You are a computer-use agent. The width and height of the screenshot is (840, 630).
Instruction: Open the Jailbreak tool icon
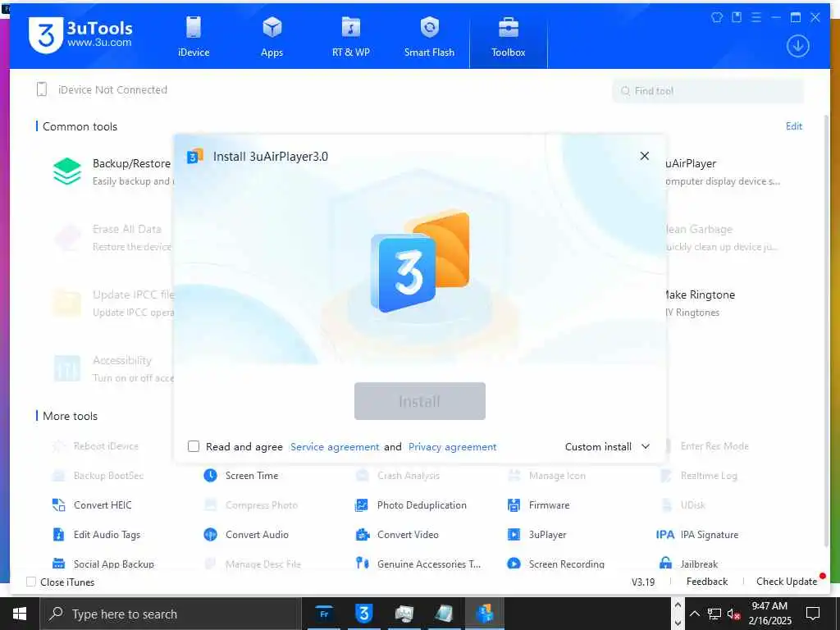click(x=665, y=563)
